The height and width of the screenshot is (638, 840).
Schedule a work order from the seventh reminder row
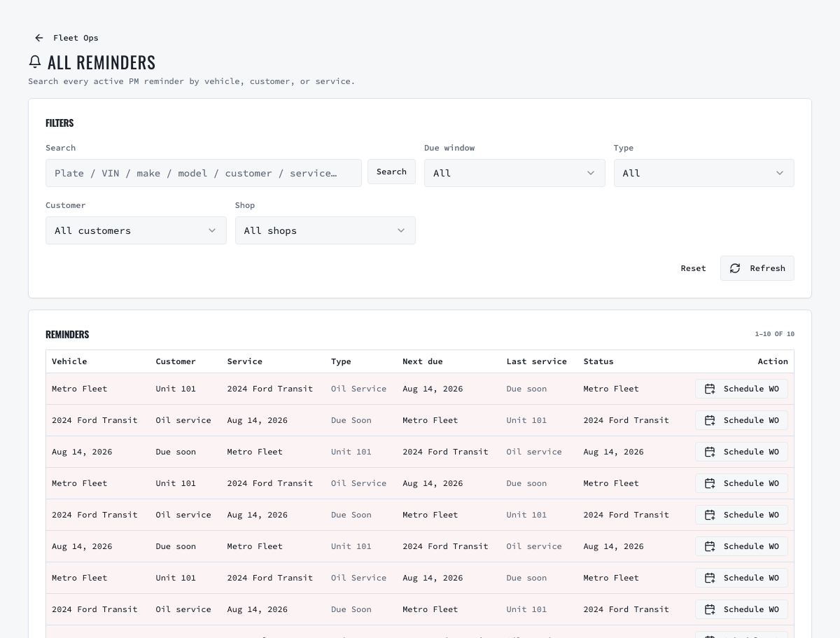click(x=741, y=578)
